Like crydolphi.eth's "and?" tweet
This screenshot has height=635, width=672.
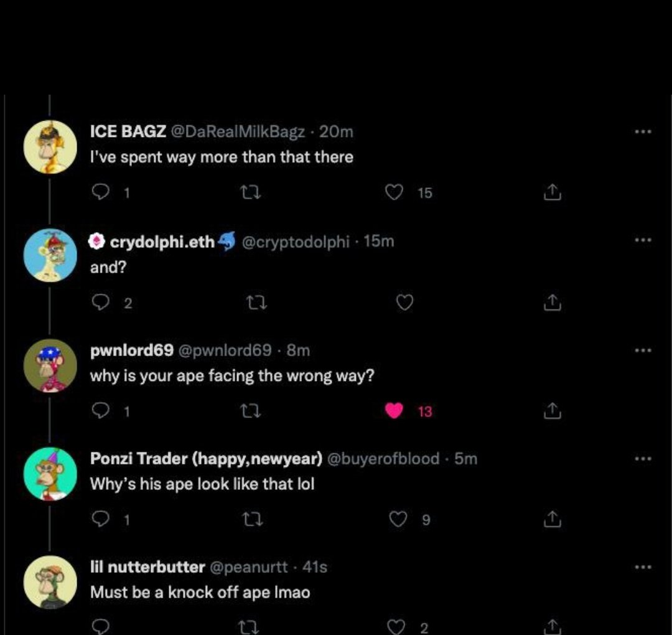coord(405,303)
